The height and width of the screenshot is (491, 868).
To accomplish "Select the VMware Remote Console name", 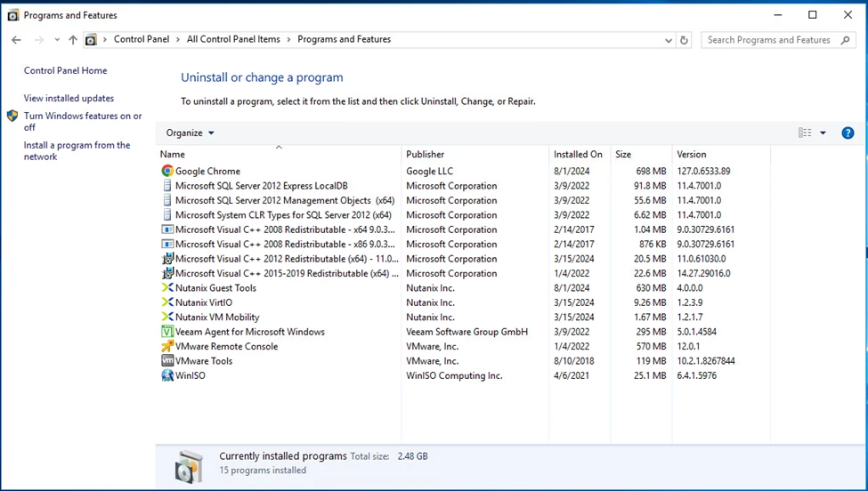I will click(227, 347).
